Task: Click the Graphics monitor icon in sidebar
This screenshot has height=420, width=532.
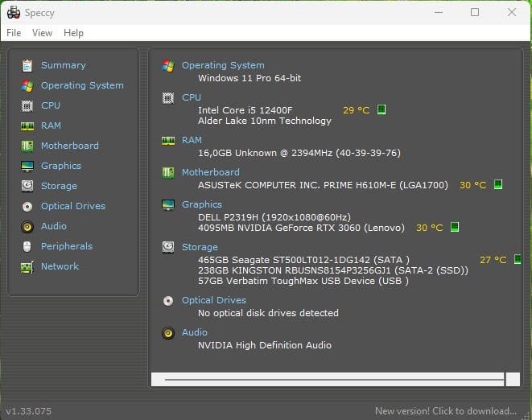Action: [27, 167]
